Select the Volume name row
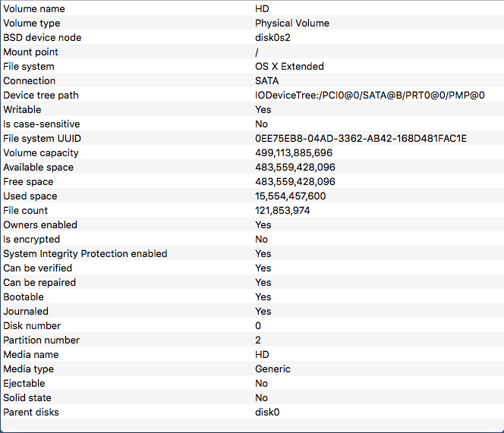 point(252,8)
